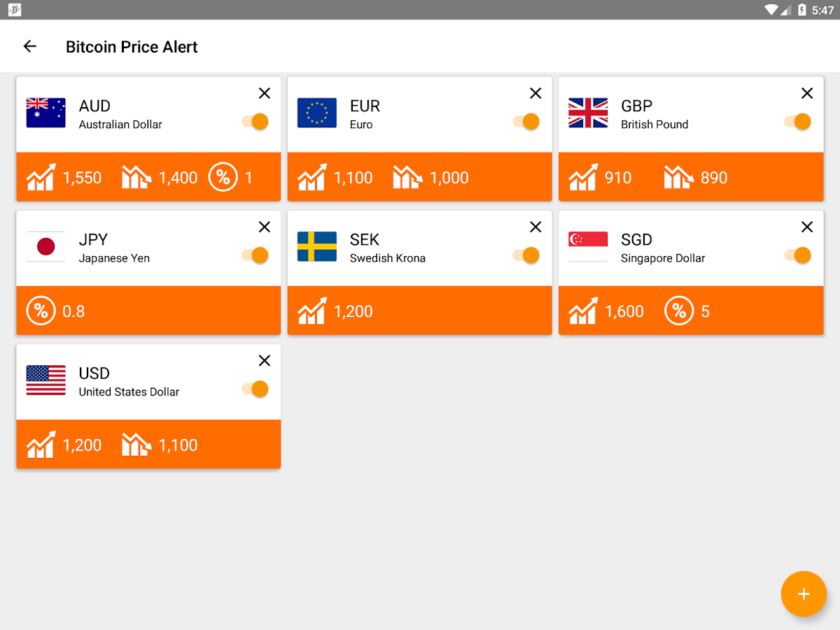The image size is (840, 630).
Task: Click the rising trend icon on the SEK card
Action: click(x=311, y=311)
